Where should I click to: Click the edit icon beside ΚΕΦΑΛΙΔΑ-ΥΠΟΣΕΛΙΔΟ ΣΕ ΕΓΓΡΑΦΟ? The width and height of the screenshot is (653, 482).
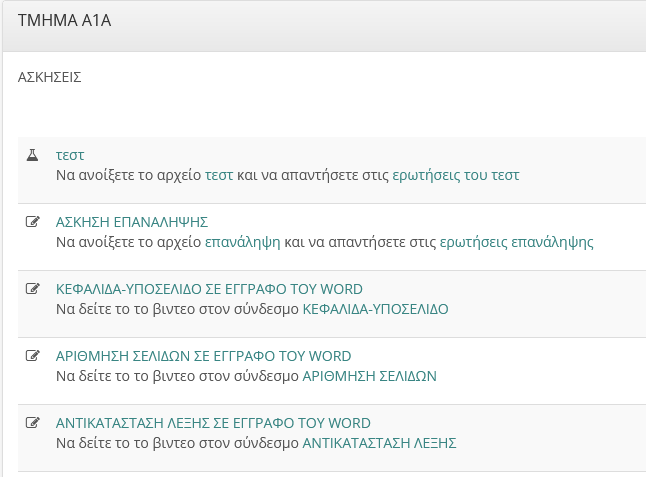point(32,289)
